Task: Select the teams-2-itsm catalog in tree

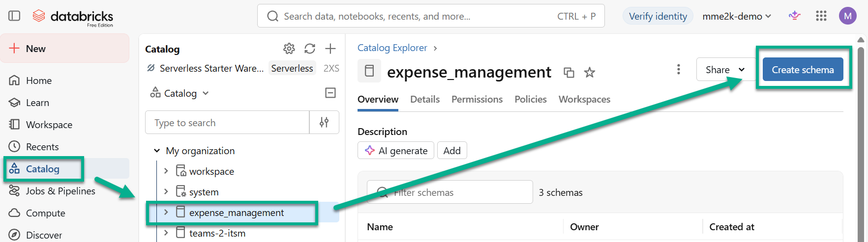Action: point(217,233)
